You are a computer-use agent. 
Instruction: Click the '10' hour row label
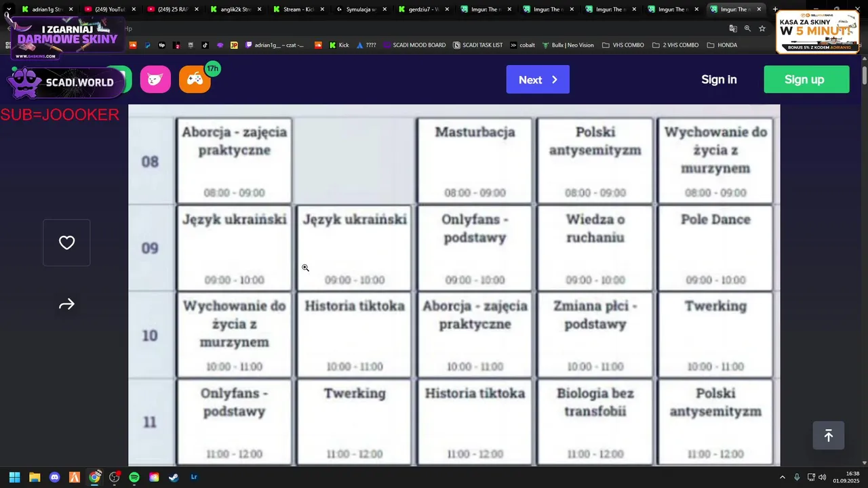pos(150,335)
